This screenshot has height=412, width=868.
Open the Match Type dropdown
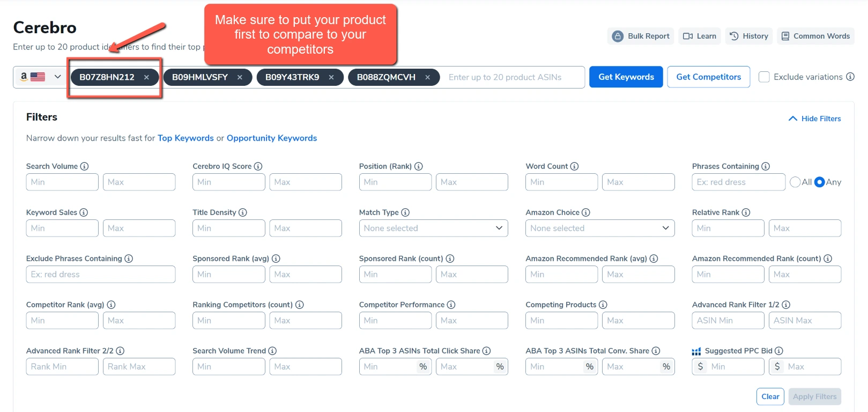[433, 228]
